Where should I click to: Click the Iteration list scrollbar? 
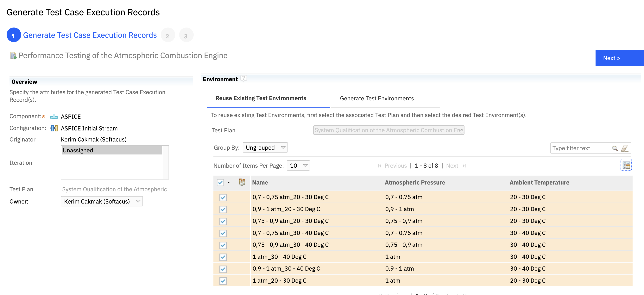tap(166, 162)
